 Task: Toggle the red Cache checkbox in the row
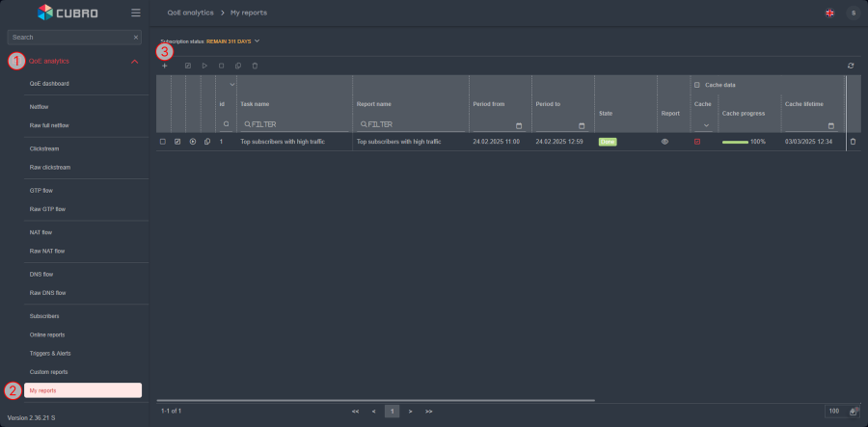click(x=697, y=142)
